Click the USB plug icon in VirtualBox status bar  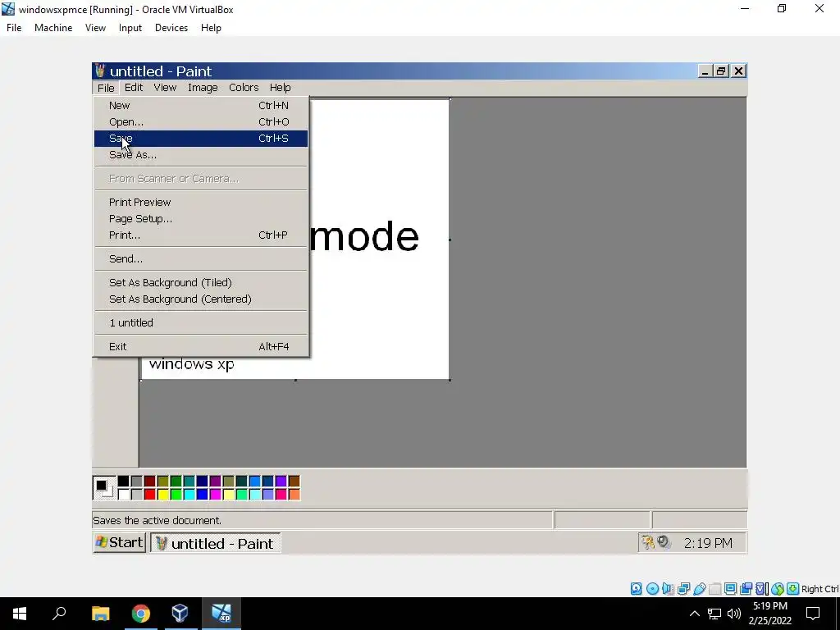click(700, 589)
